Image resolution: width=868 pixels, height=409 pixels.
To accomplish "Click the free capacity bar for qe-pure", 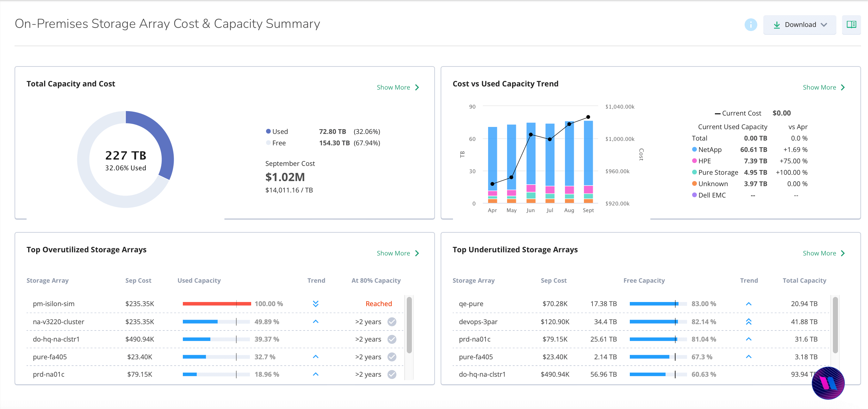I will tap(658, 304).
